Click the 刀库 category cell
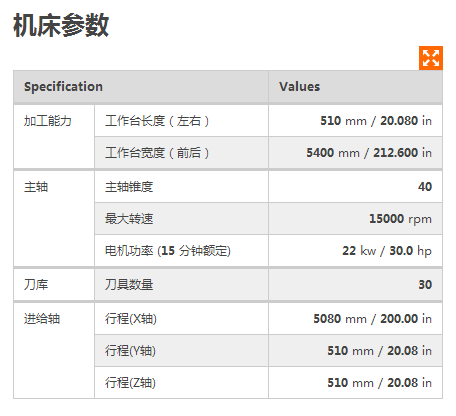Image resolution: width=456 pixels, height=416 pixels. click(x=54, y=285)
